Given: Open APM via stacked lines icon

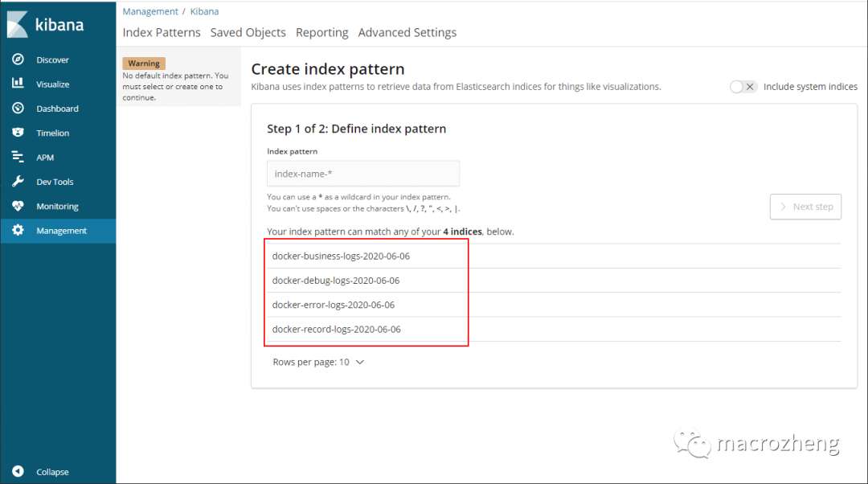Looking at the screenshot, I should [18, 157].
